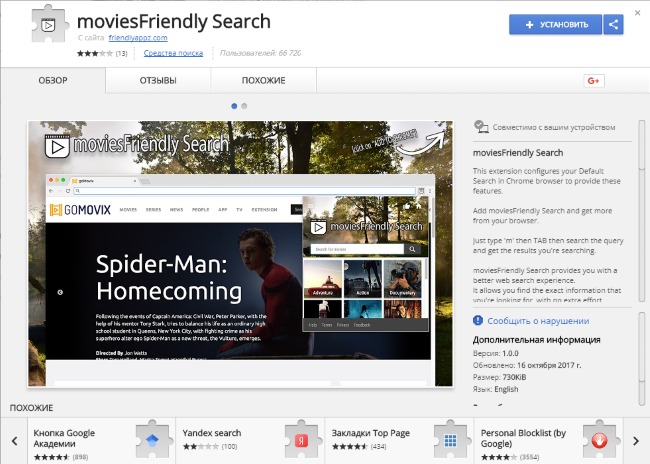Open the Yandex search extension card
Screen dimensions: 650x464
point(250,441)
